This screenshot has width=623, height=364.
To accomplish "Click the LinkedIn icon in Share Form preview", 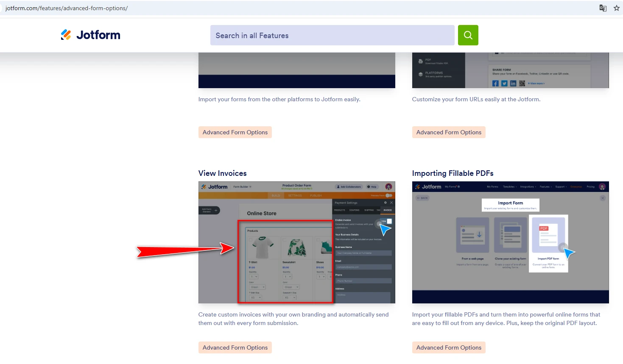I will pos(513,83).
